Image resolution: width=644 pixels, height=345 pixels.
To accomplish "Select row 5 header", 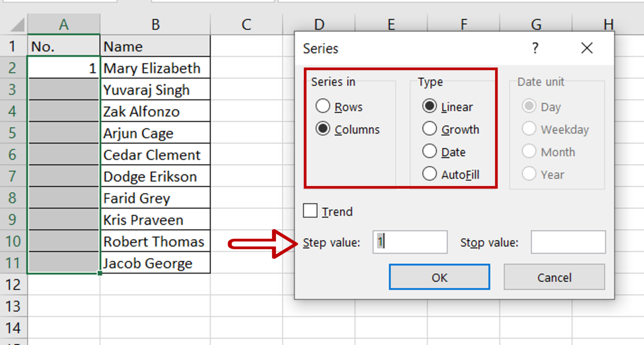I will (x=13, y=133).
